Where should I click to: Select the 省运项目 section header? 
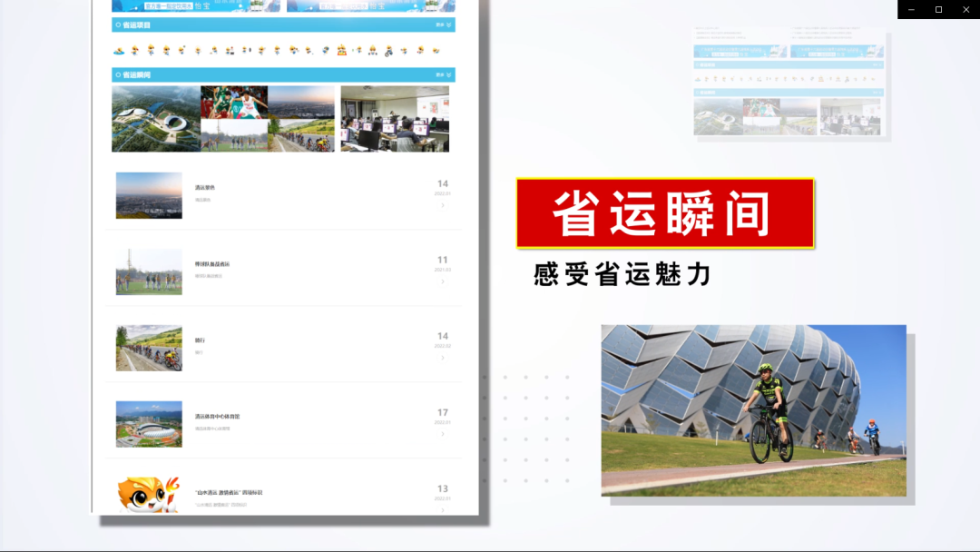click(x=137, y=25)
